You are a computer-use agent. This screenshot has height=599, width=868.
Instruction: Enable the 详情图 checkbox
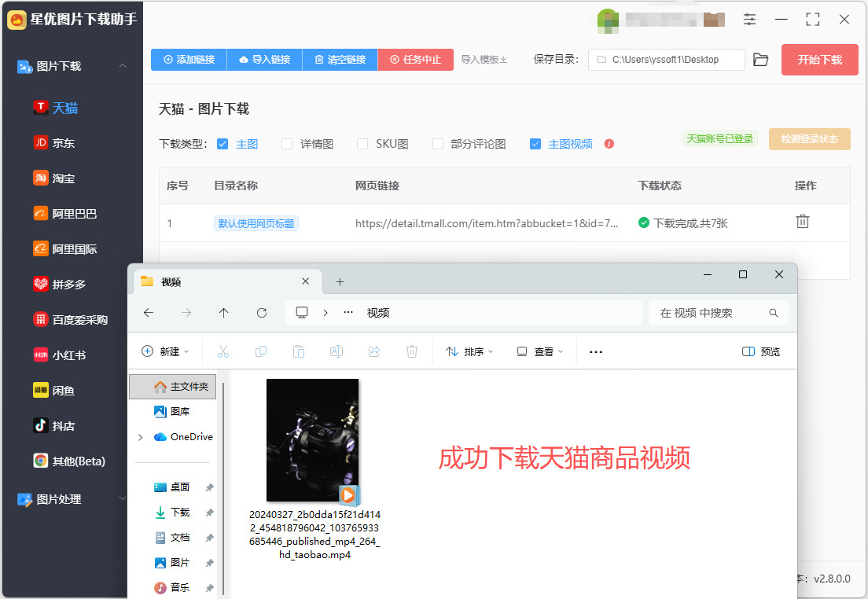287,144
